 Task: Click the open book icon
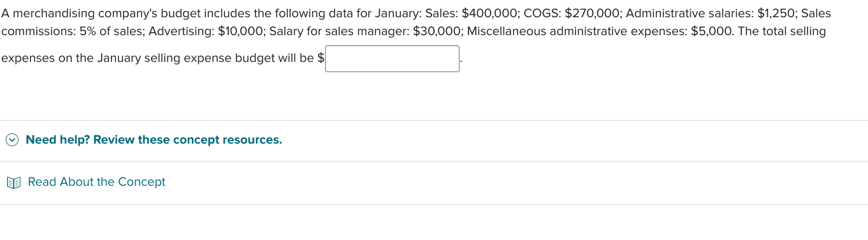tap(13, 183)
